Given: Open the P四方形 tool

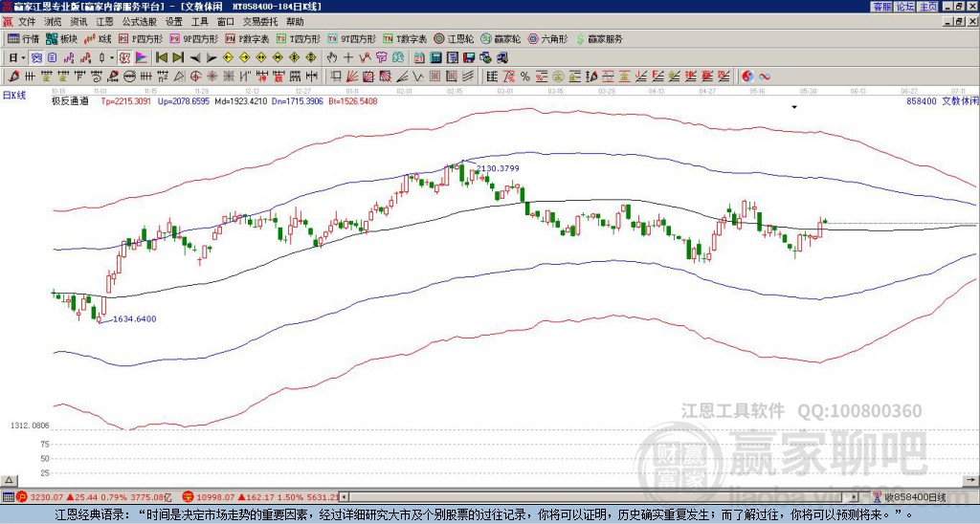Looking at the screenshot, I should [141, 38].
